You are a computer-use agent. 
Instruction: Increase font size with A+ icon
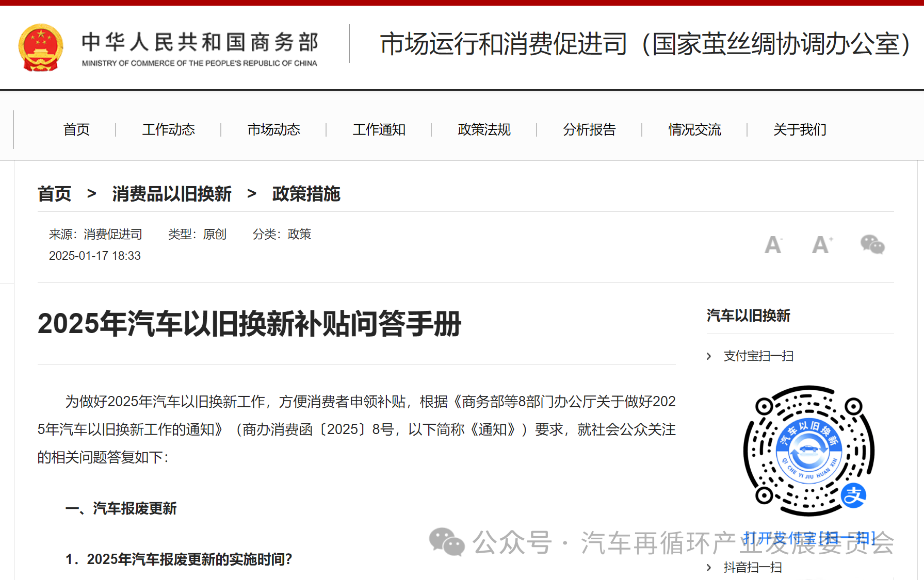(x=822, y=245)
